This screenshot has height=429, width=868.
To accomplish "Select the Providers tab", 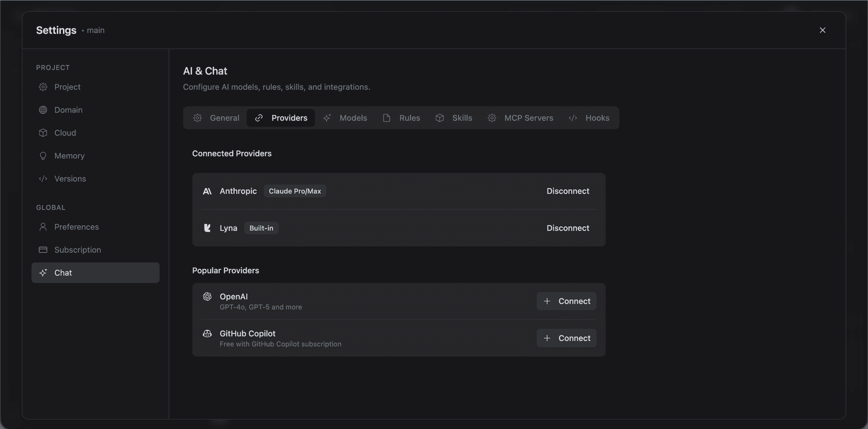I will pyautogui.click(x=281, y=118).
